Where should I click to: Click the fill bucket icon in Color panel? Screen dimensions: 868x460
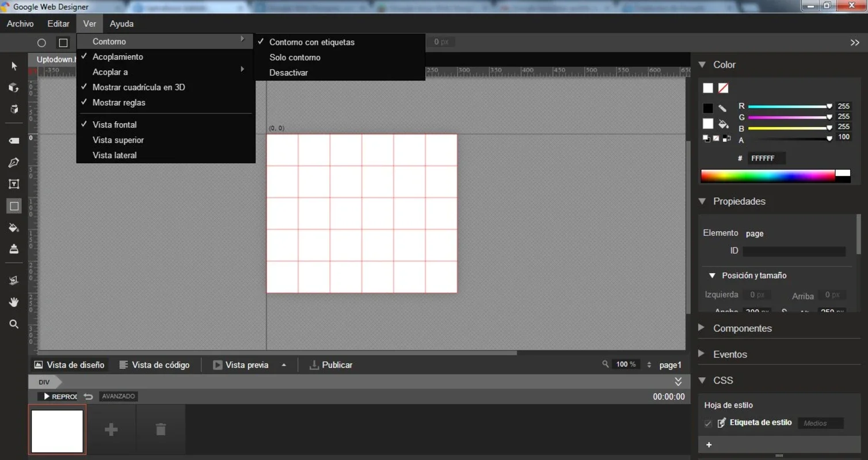(x=724, y=124)
